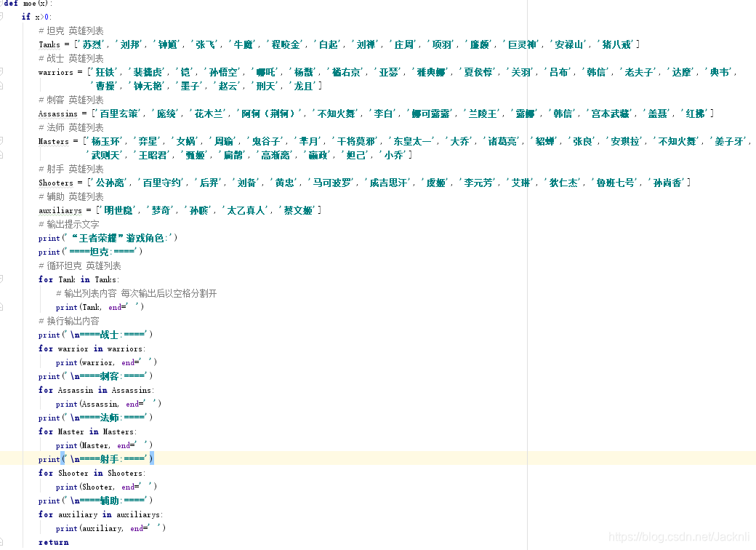This screenshot has height=550, width=756.
Task: Click the comment '# 坦克 英雄列表'
Action: coord(71,31)
